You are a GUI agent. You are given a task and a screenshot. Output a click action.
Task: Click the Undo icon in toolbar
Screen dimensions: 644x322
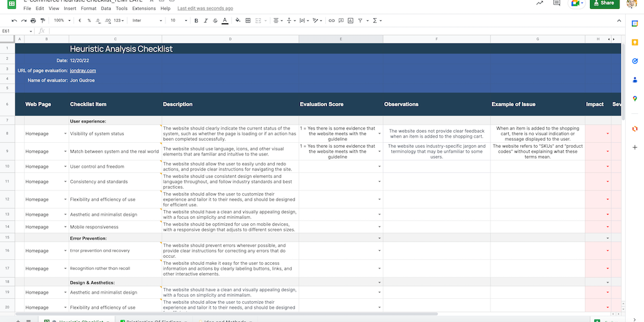14,21
